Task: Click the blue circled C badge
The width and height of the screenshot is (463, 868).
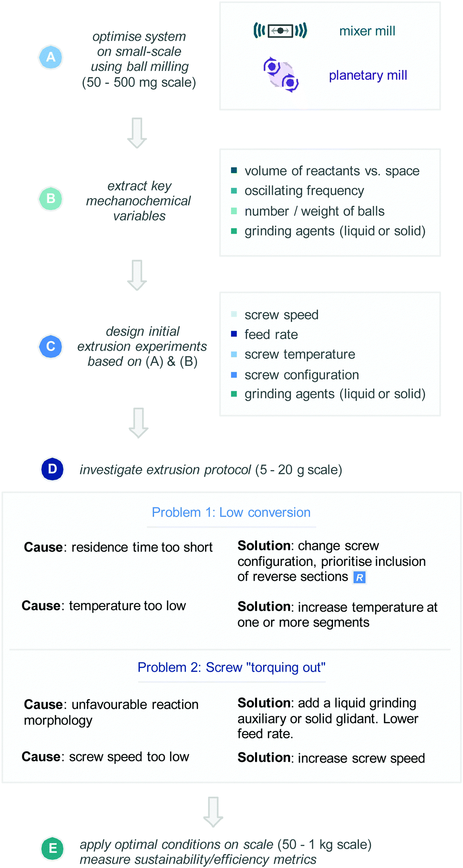Action: coord(51,346)
